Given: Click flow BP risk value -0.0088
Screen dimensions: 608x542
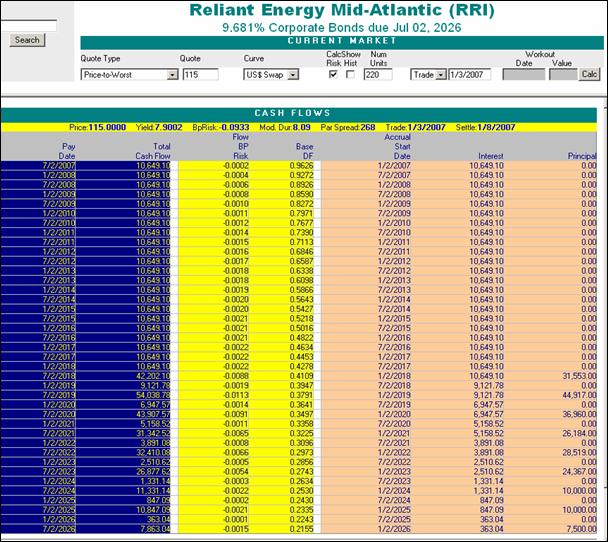Looking at the screenshot, I should (236, 376).
